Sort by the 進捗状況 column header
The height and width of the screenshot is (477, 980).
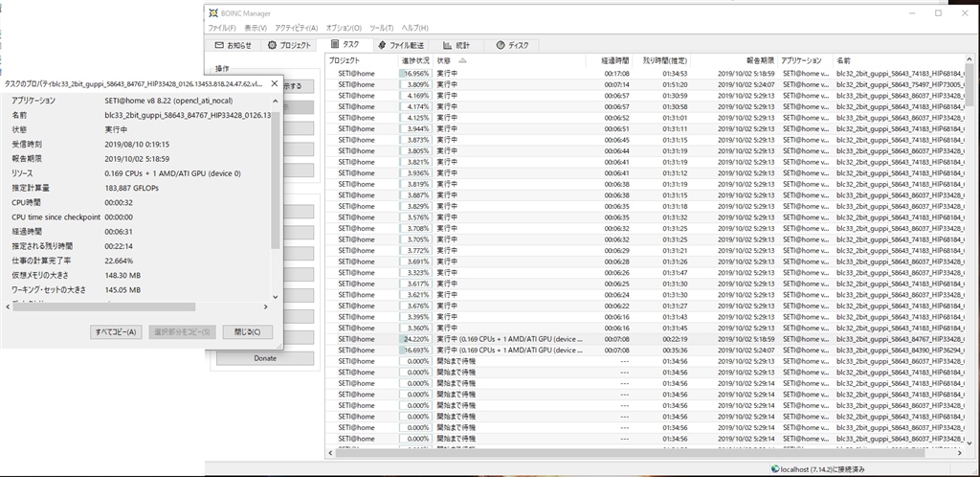[x=415, y=60]
